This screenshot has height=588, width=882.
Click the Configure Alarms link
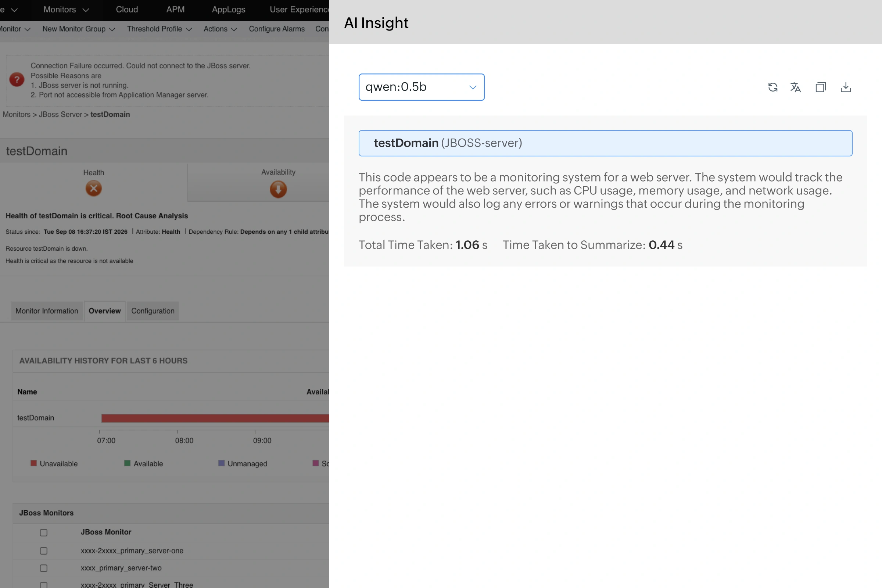point(277,29)
